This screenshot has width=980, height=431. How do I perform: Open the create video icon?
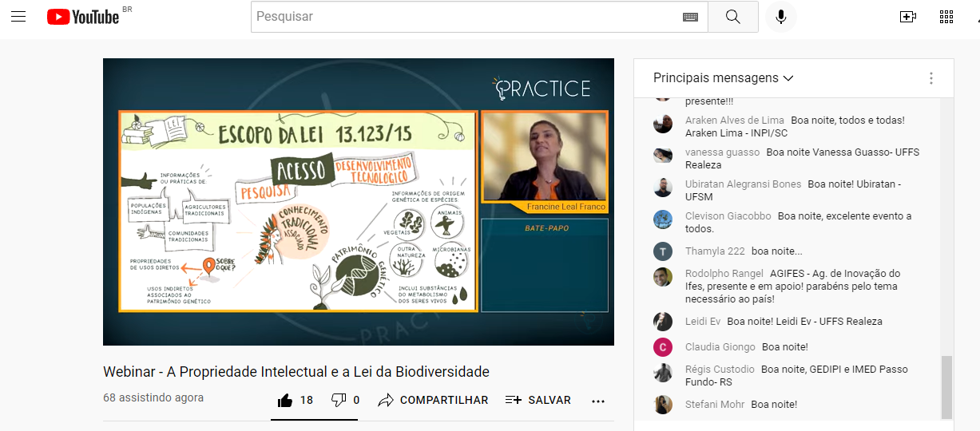907,17
